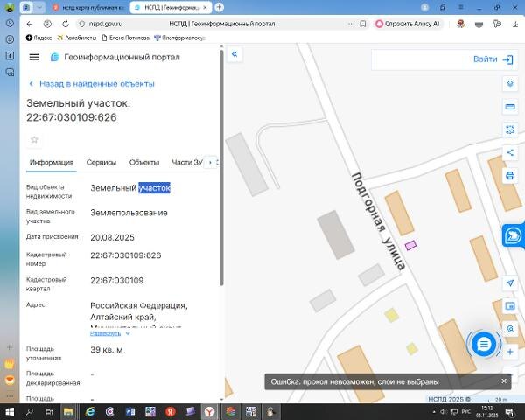Click the Войти login button
The width and height of the screenshot is (525, 420).
[x=493, y=59]
